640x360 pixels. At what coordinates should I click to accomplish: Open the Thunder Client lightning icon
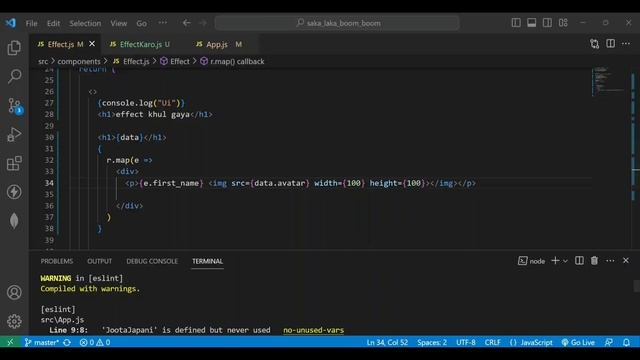tap(14, 192)
